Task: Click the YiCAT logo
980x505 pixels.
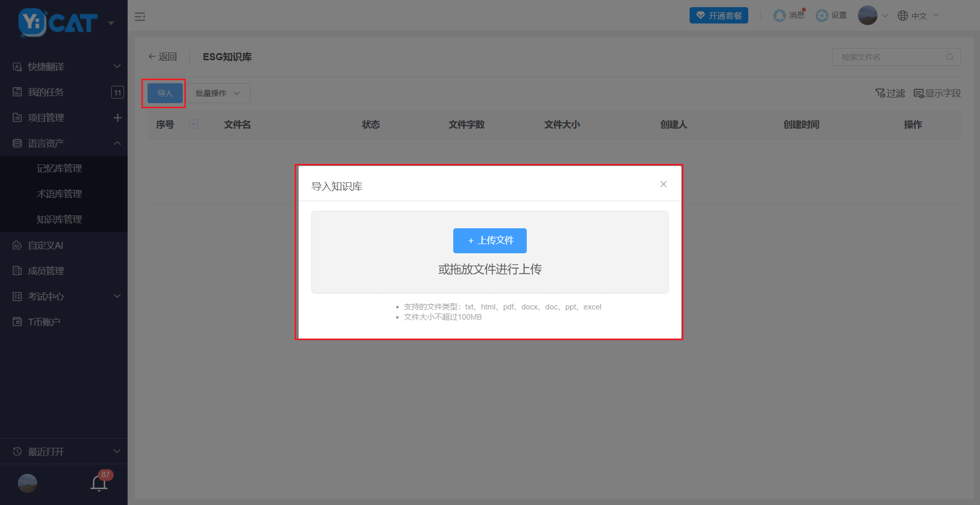Action: (58, 22)
